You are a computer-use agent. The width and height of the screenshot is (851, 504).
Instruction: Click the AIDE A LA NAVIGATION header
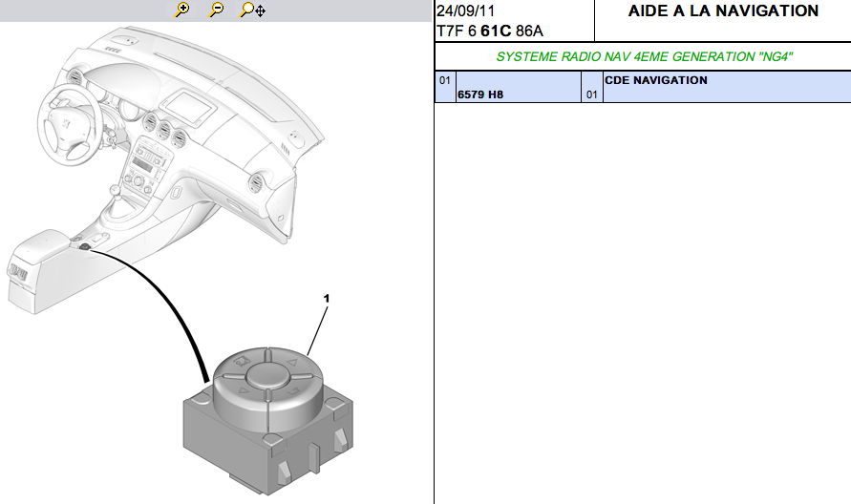click(x=723, y=11)
